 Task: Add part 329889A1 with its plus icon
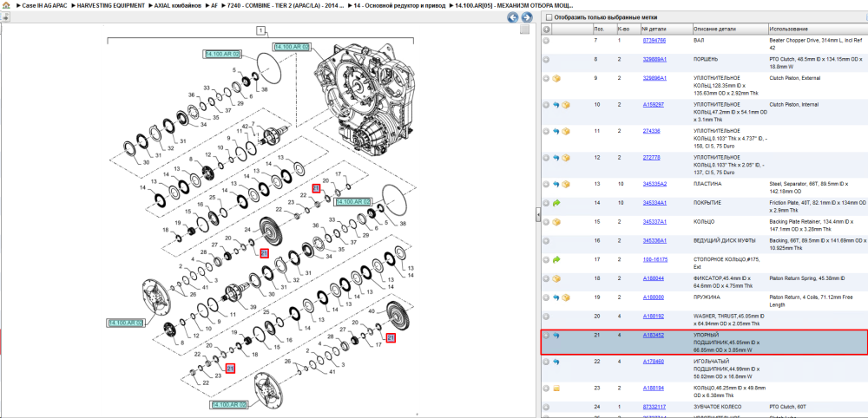point(546,59)
